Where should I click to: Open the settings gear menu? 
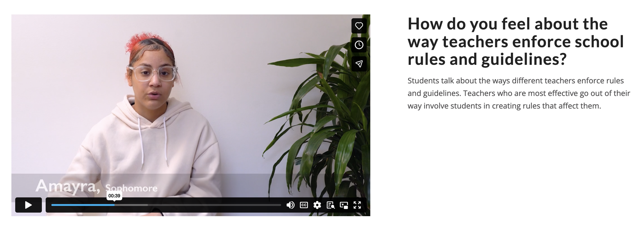tap(317, 205)
